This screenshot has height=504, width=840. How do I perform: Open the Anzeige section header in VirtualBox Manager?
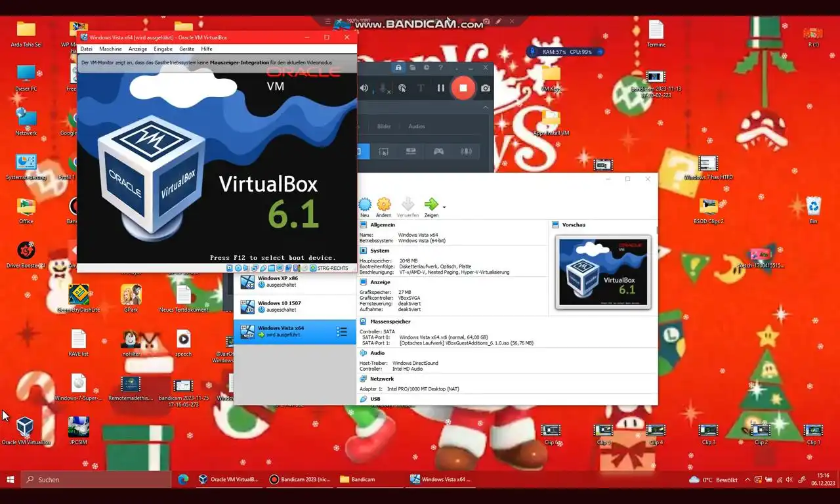click(x=381, y=282)
